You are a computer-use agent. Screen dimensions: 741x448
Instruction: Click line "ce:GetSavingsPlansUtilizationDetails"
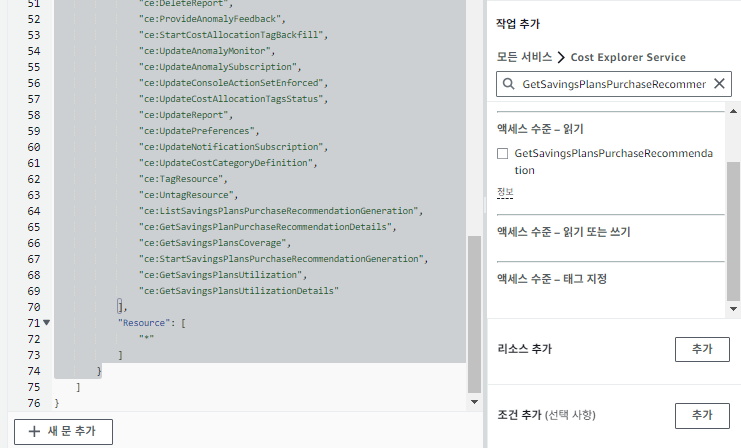pos(239,291)
